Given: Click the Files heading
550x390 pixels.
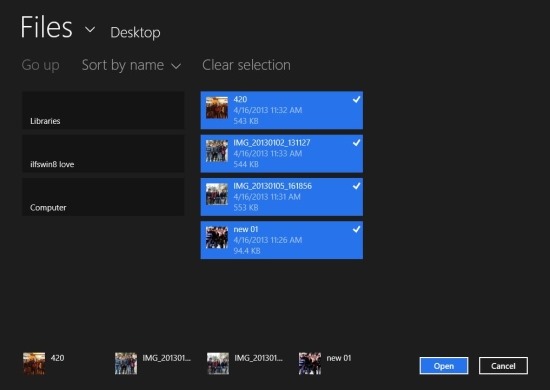Looking at the screenshot, I should (x=46, y=27).
